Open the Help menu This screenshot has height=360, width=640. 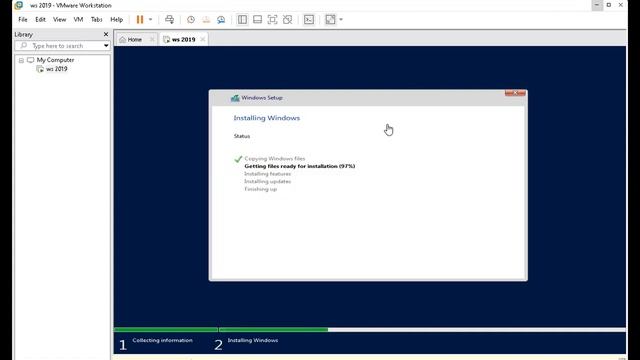point(116,19)
